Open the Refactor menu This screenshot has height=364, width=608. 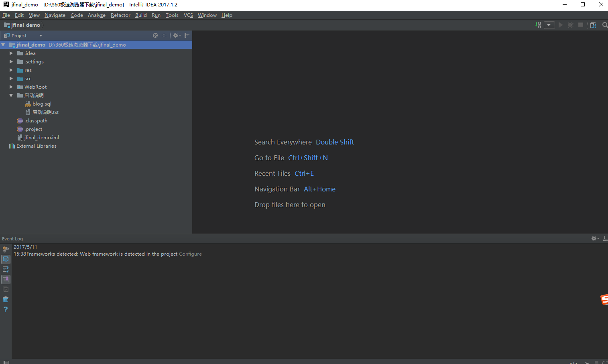point(120,15)
